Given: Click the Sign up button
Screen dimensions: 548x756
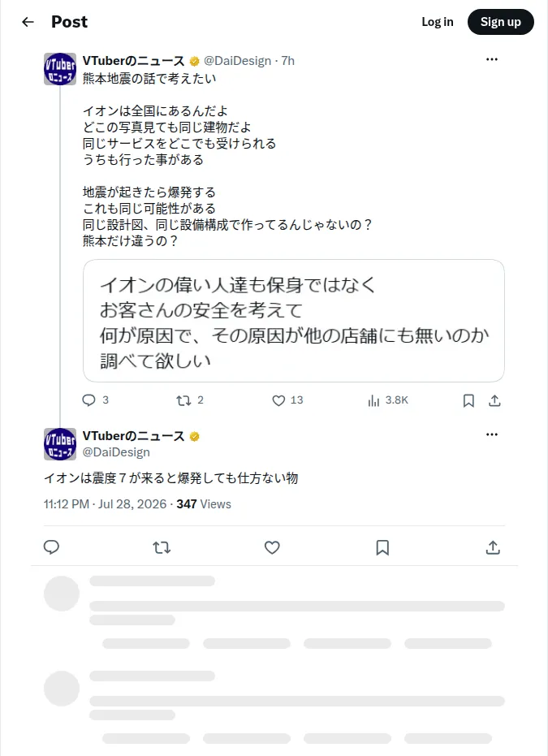Looking at the screenshot, I should pyautogui.click(x=501, y=22).
